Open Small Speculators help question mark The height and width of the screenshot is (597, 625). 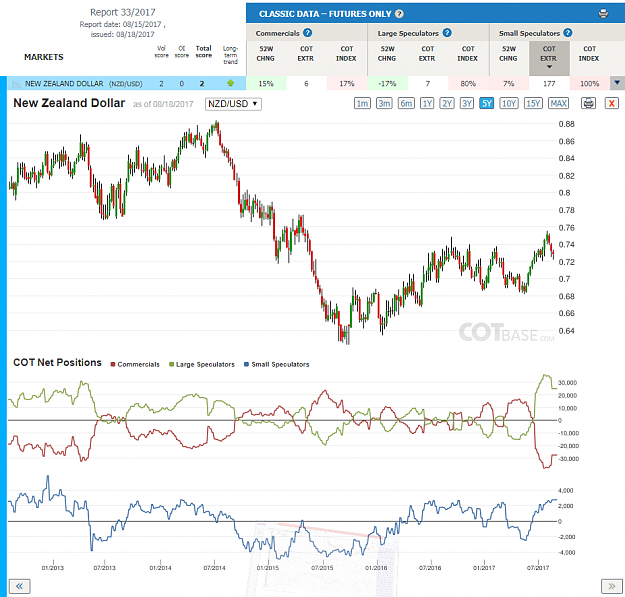568,33
